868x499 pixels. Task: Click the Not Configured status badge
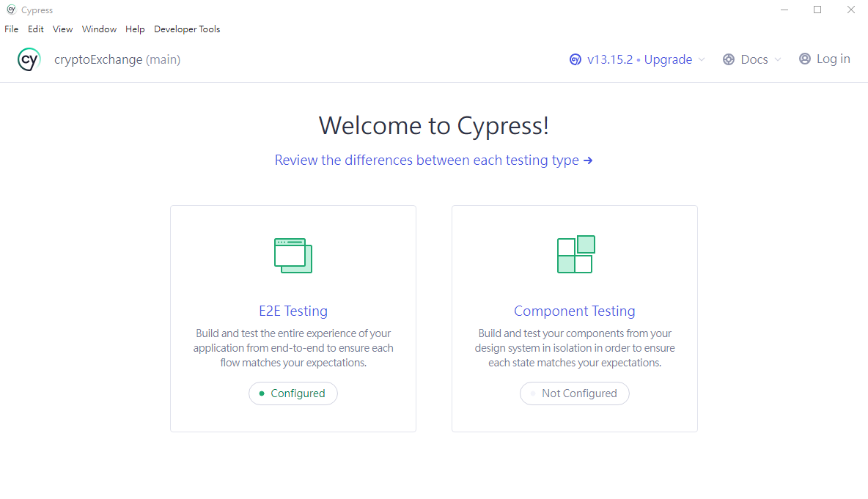click(575, 393)
